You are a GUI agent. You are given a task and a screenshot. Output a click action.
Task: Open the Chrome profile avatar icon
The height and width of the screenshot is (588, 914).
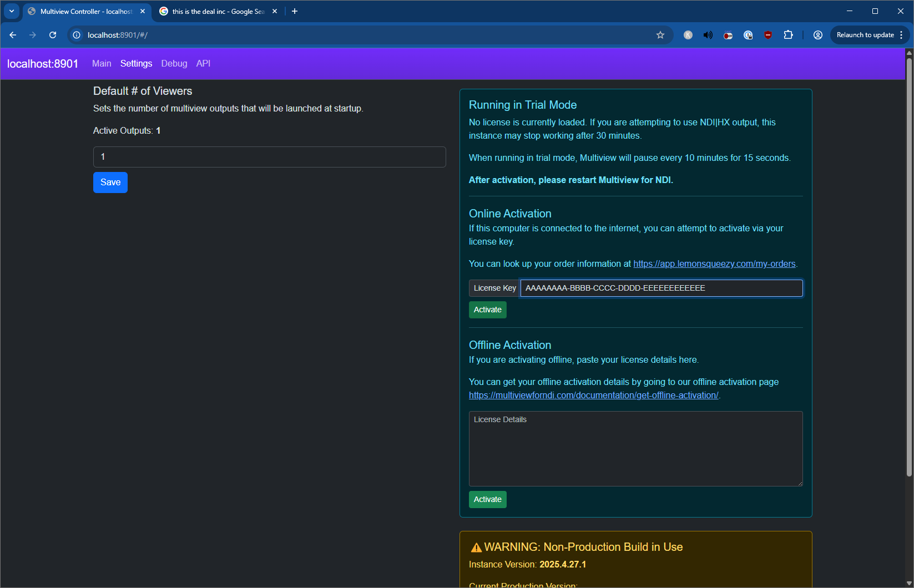click(x=817, y=35)
